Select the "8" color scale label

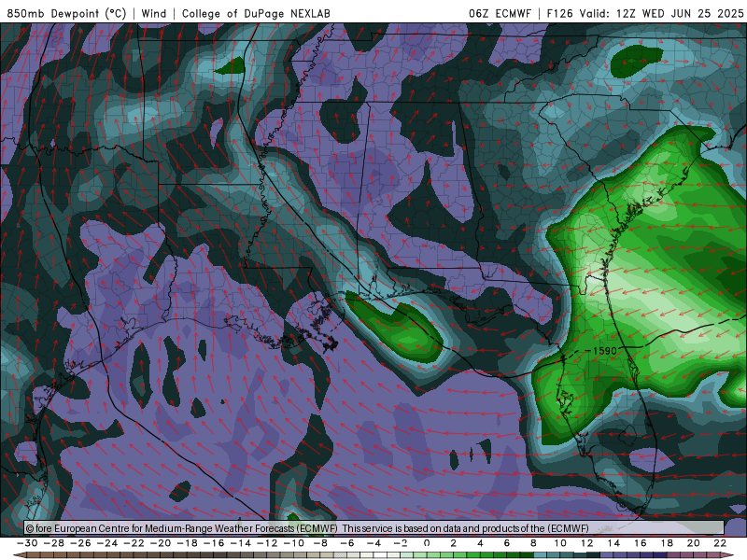(x=533, y=543)
